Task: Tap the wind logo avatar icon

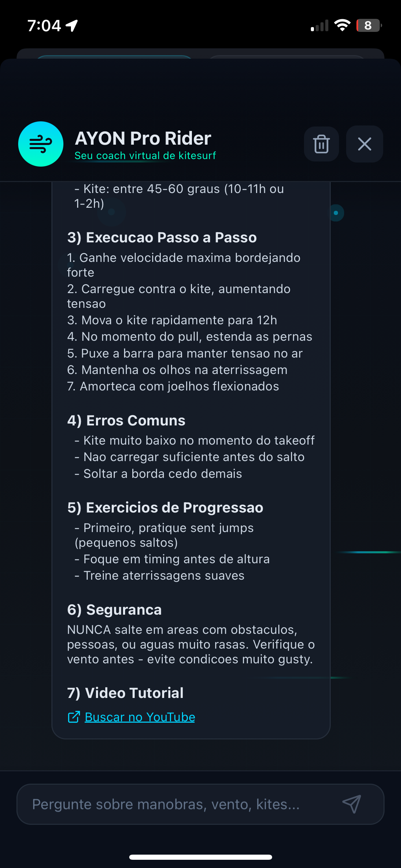Action: (41, 144)
